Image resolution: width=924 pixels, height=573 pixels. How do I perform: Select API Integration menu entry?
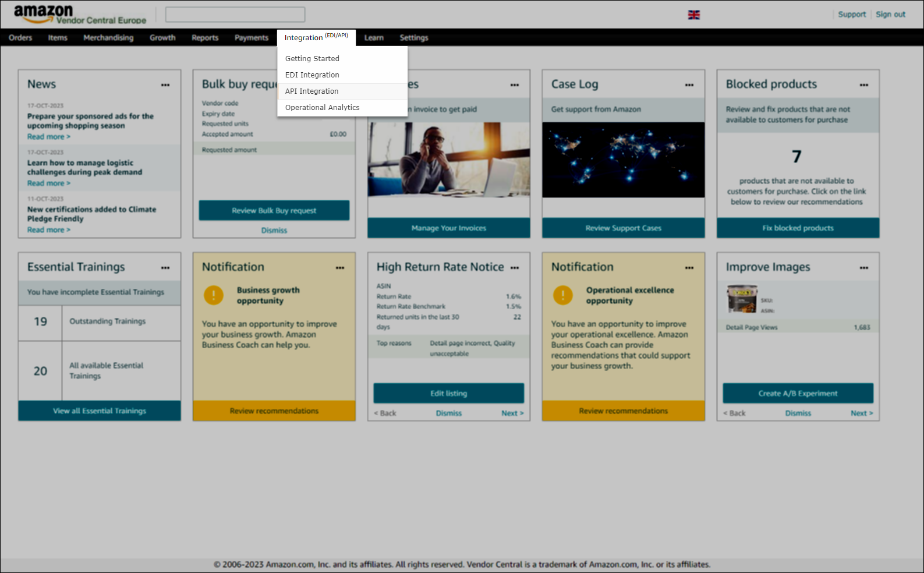pos(342,91)
